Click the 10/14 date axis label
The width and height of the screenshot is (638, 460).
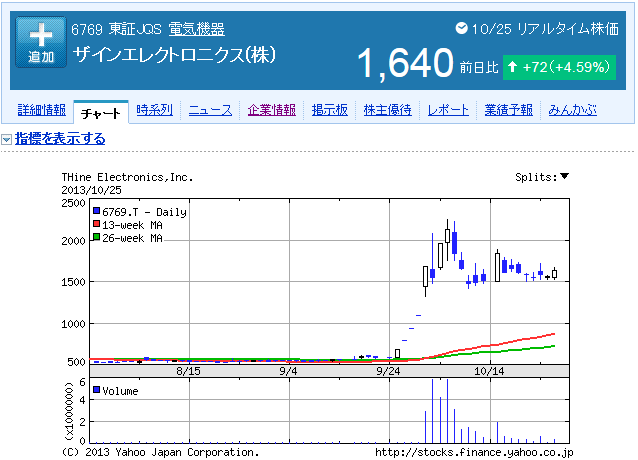click(489, 371)
